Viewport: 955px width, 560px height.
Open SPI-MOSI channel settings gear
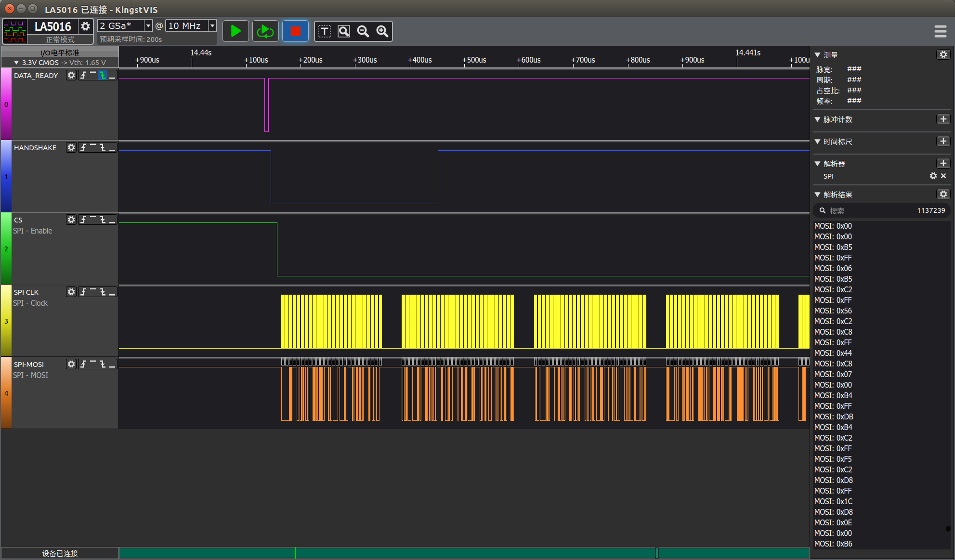(71, 364)
